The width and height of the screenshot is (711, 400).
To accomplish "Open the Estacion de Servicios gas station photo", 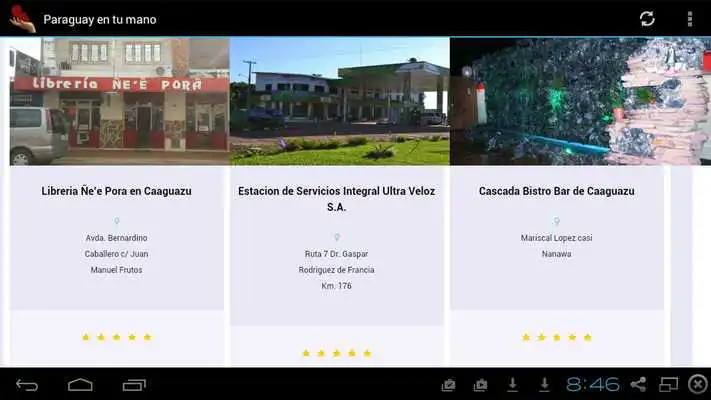I will click(x=339, y=101).
